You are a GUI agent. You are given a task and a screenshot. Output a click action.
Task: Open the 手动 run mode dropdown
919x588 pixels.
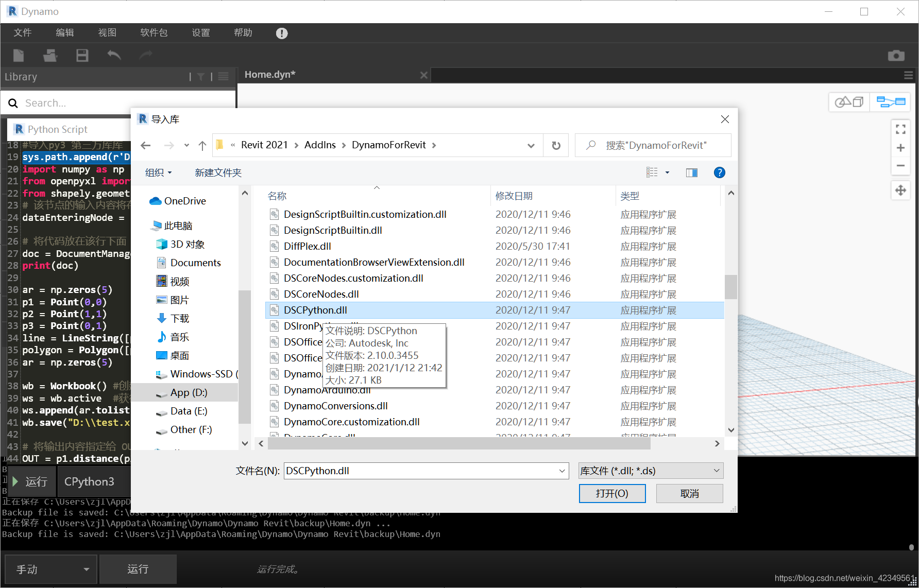click(x=50, y=569)
